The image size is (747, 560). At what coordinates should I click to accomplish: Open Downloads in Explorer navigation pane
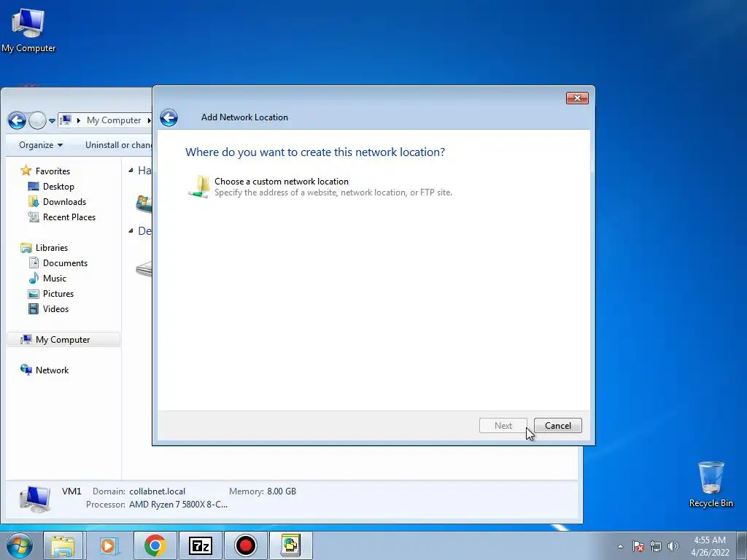[64, 202]
